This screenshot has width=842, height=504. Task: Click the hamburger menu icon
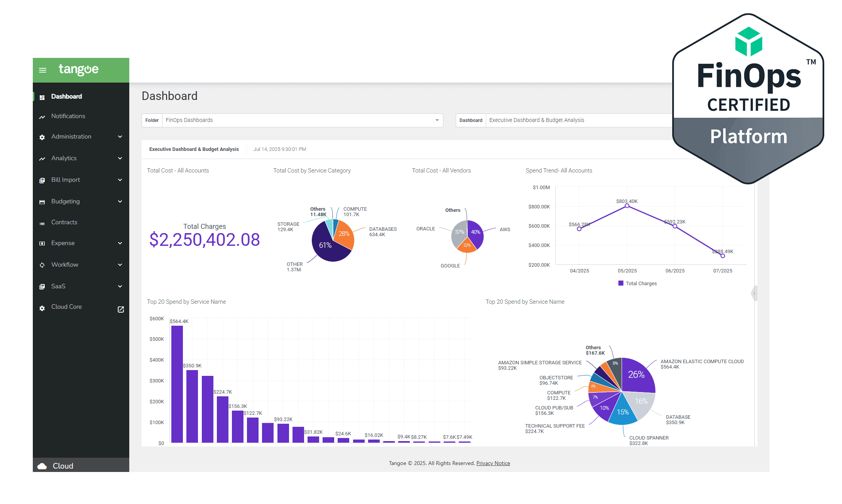[x=43, y=70]
